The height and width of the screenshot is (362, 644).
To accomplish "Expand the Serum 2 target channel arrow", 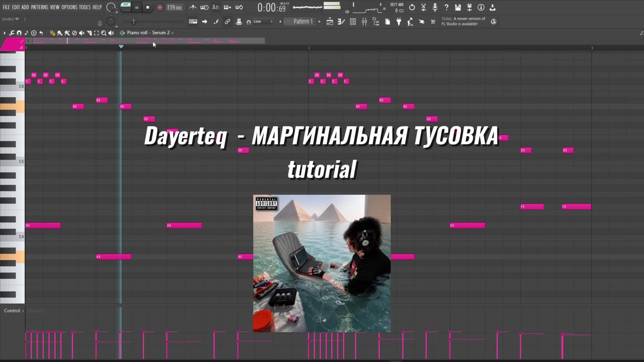I will 172,33.
